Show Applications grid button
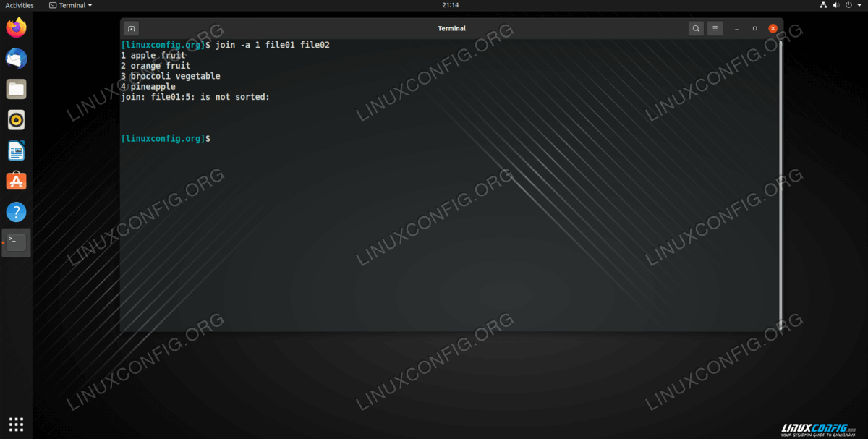Screen dimensions: 868x439 click(x=16, y=424)
